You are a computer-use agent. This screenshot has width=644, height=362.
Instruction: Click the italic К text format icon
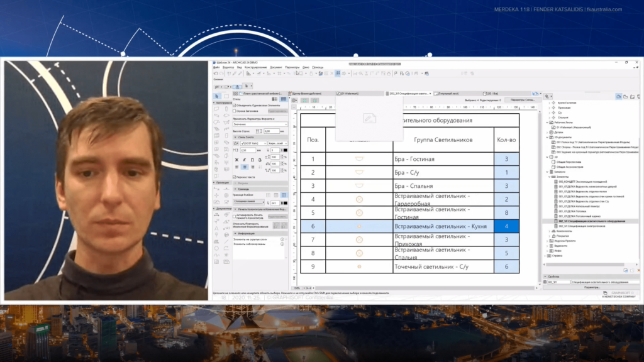244,160
